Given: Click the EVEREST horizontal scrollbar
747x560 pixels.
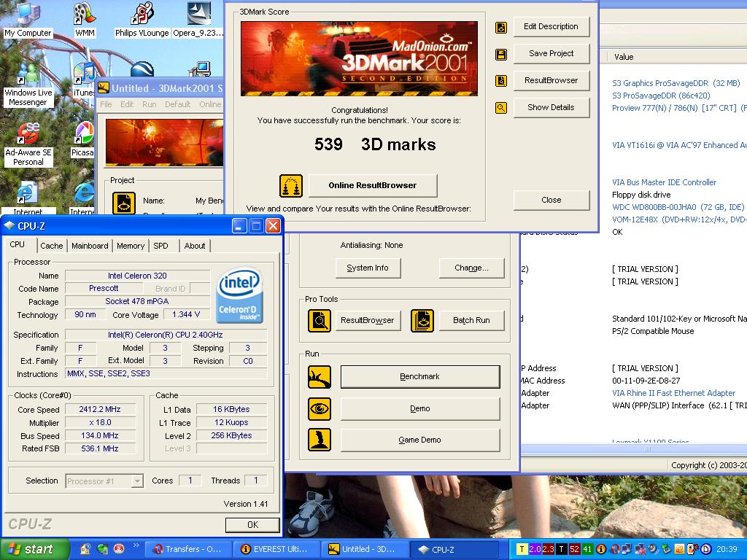Looking at the screenshot, I should tap(634, 448).
